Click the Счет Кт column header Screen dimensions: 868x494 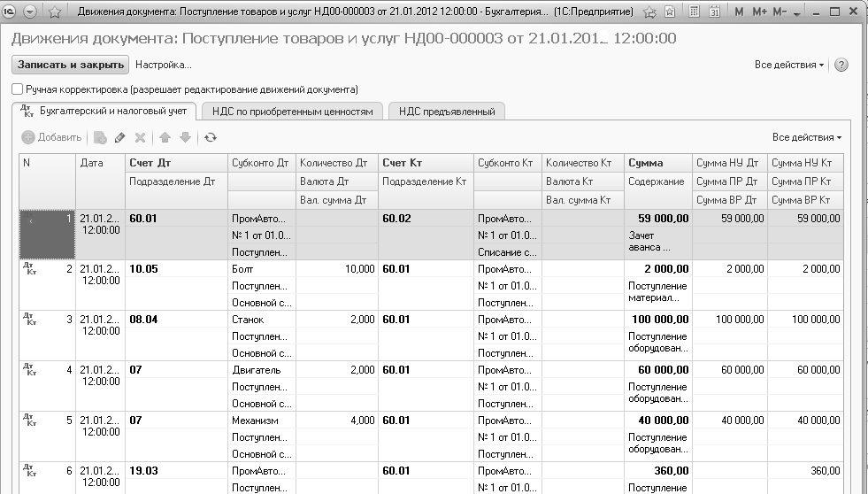[x=426, y=163]
